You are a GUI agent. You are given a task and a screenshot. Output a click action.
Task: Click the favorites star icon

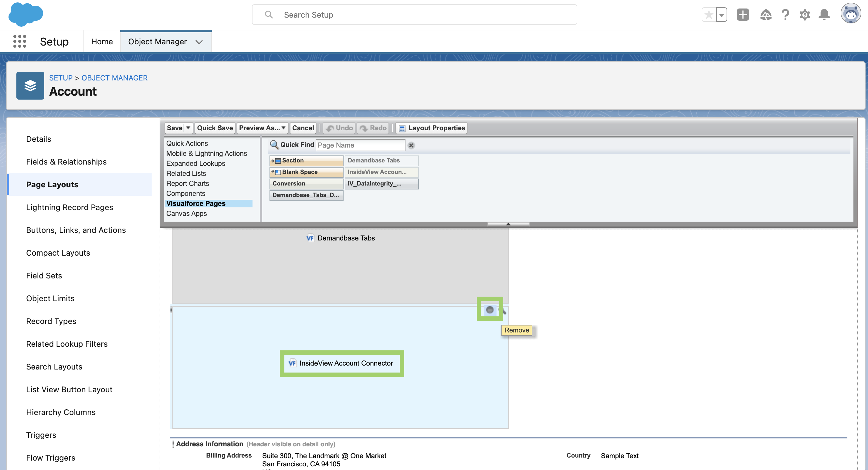(x=709, y=15)
